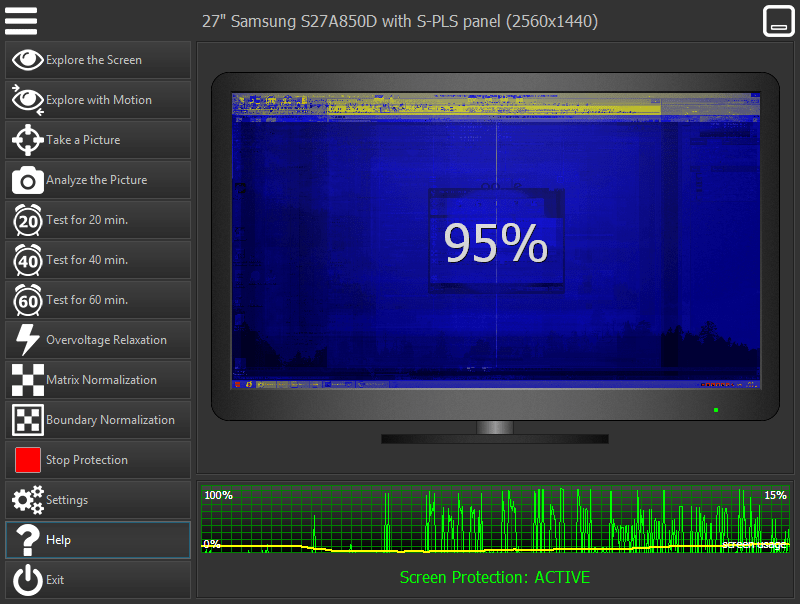Click the eye icon for Explore the Screen
Image resolution: width=800 pixels, height=604 pixels.
click(28, 60)
